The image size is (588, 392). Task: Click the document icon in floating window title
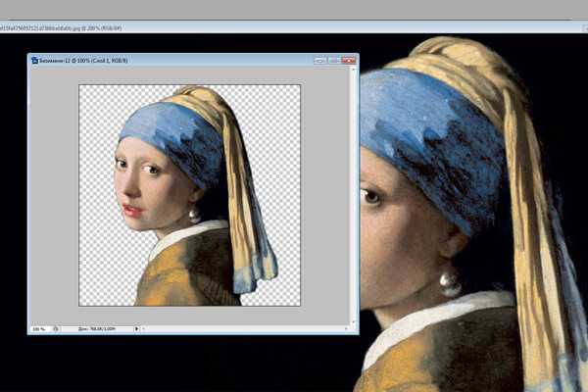point(34,61)
